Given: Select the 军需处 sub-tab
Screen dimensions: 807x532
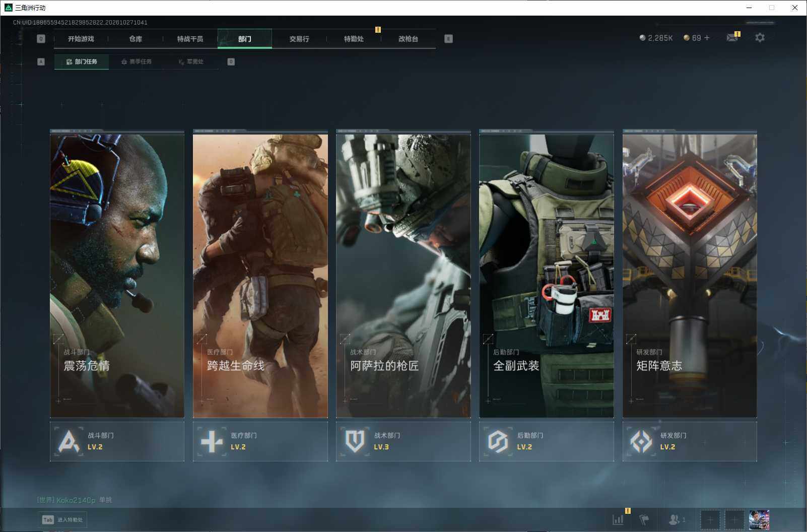Looking at the screenshot, I should tap(191, 61).
